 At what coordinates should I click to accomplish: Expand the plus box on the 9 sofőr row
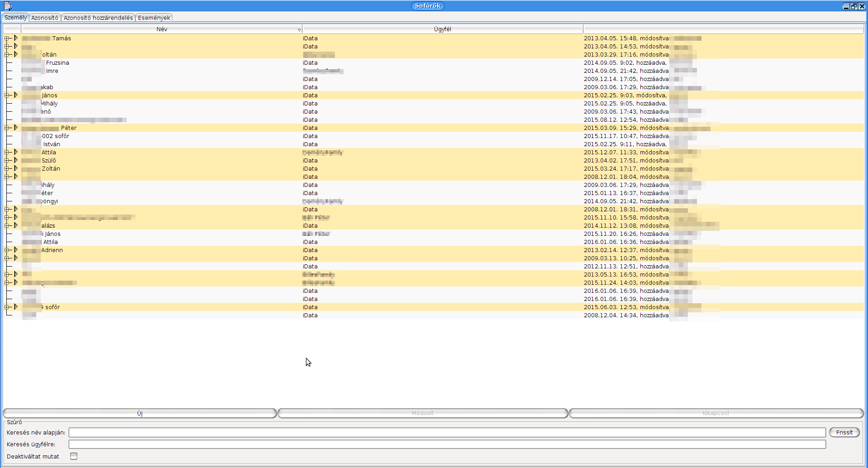(7, 307)
